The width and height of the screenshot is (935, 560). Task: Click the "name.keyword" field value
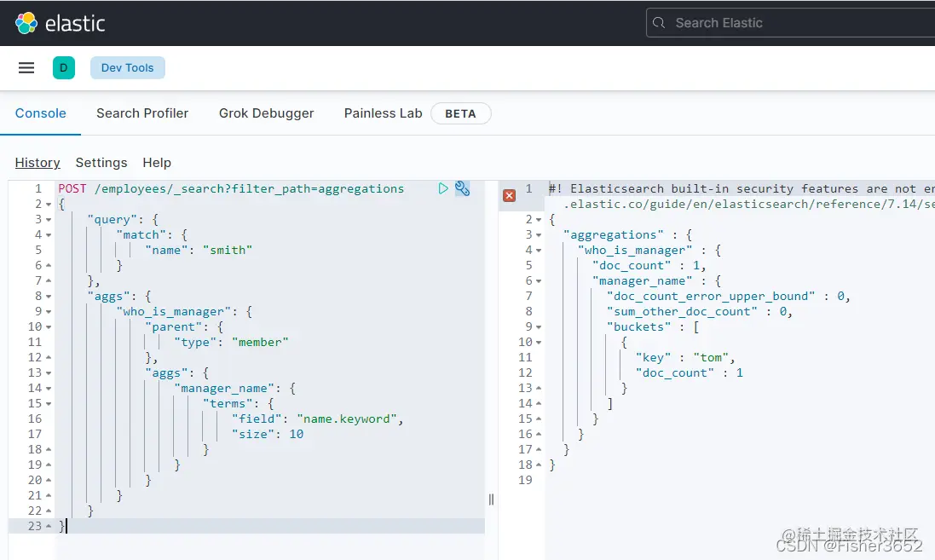(x=346, y=419)
